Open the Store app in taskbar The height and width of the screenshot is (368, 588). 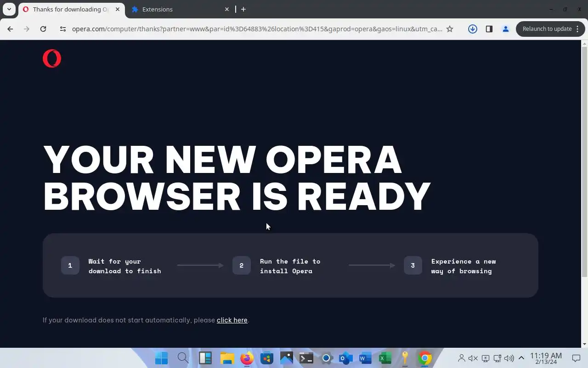coord(267,358)
